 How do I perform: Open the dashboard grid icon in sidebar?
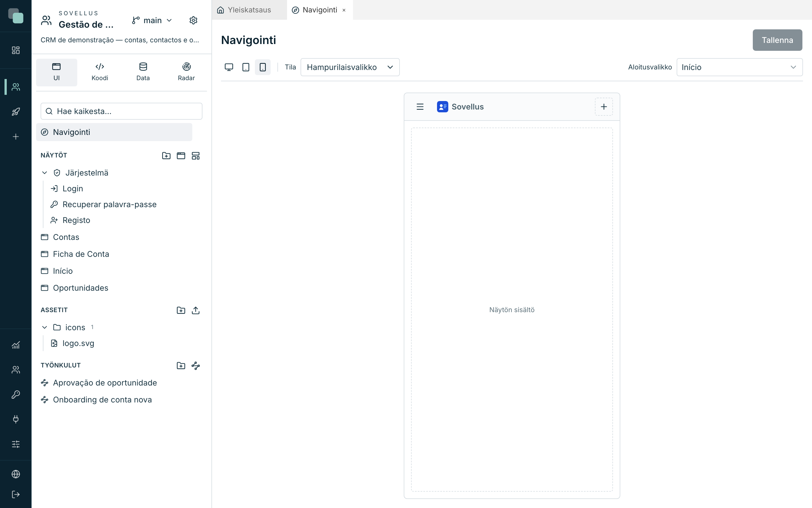tap(16, 50)
